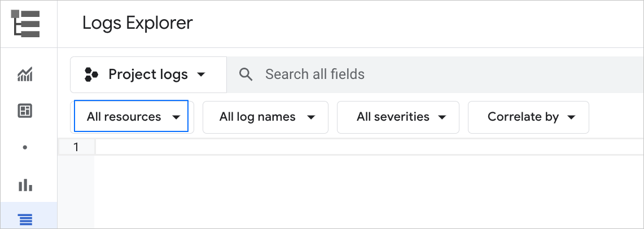
Task: Click line number 1 in the gutter
Action: click(76, 147)
